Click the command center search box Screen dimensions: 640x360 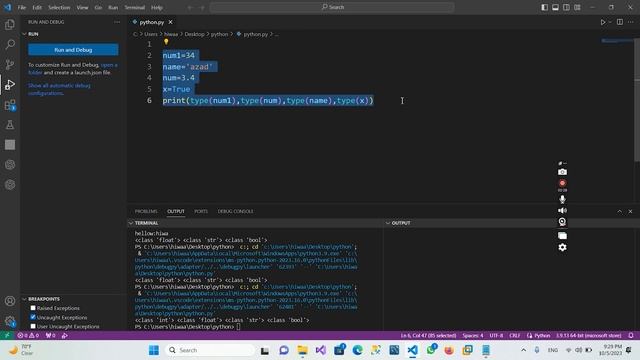[x=332, y=7]
